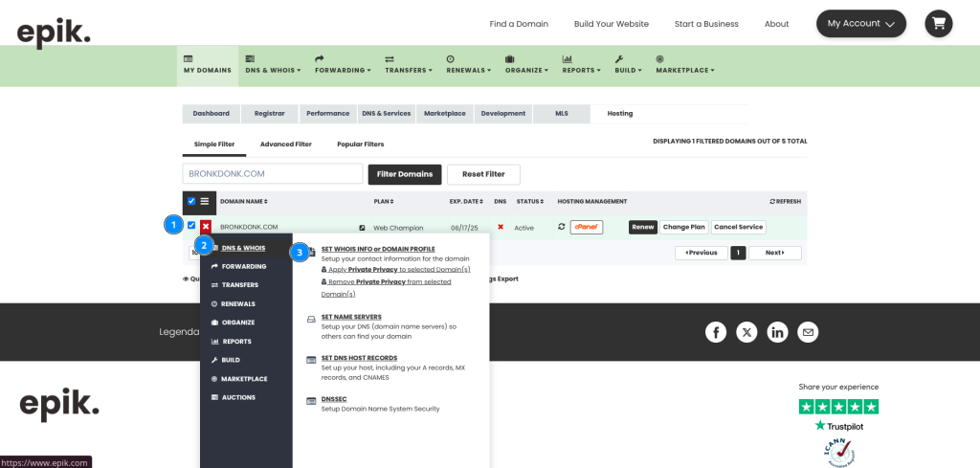The width and height of the screenshot is (980, 468).
Task: Expand the Marketplace navbar dropdown
Action: (x=685, y=65)
